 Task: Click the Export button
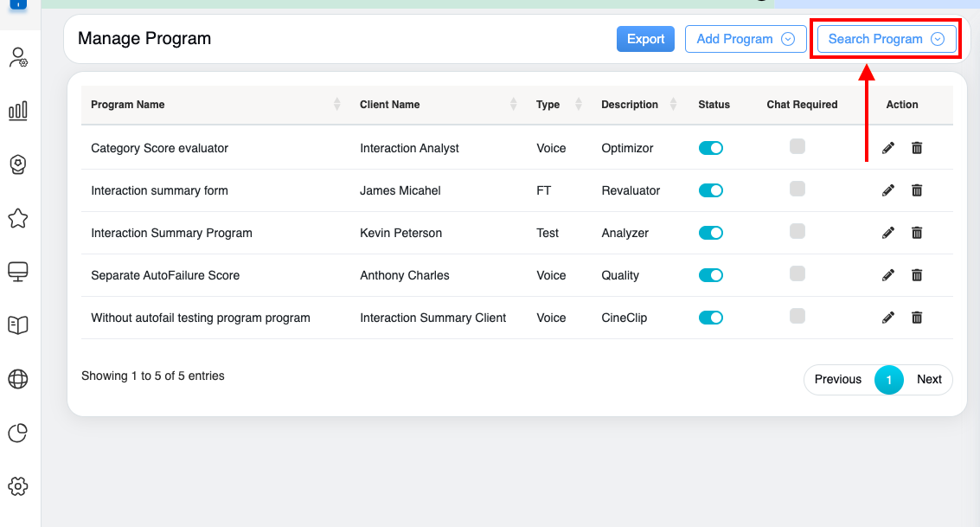click(x=645, y=39)
